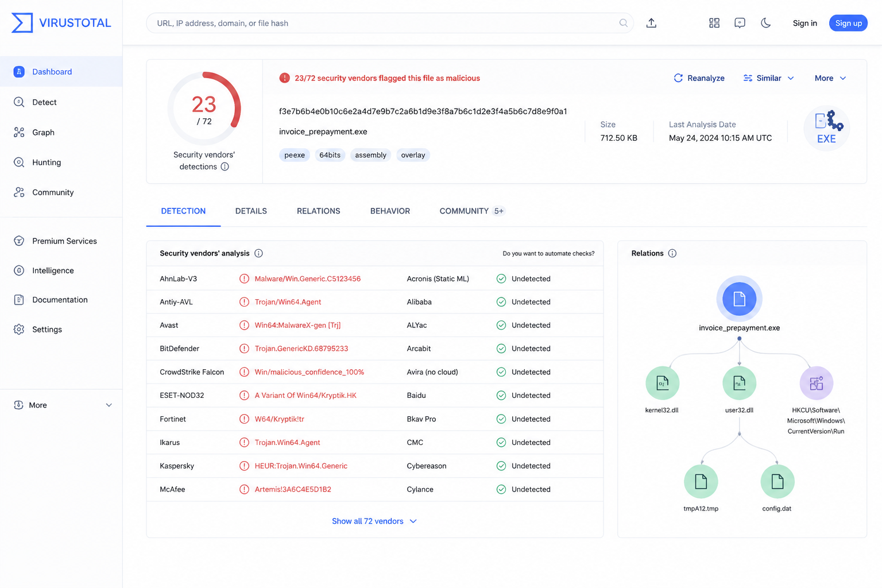Click the W64/Kryptik!tr result
This screenshot has height=588, width=882.
(x=280, y=419)
